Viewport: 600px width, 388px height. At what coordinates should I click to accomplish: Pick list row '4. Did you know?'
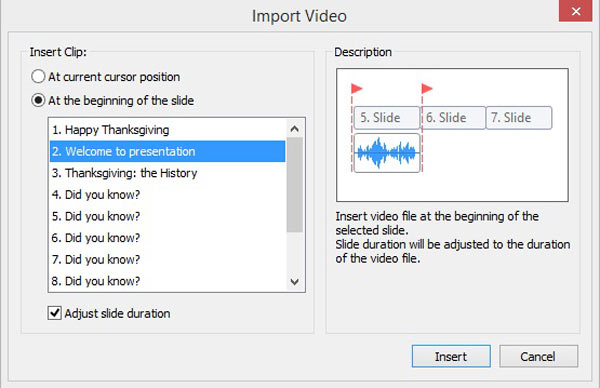coord(168,194)
